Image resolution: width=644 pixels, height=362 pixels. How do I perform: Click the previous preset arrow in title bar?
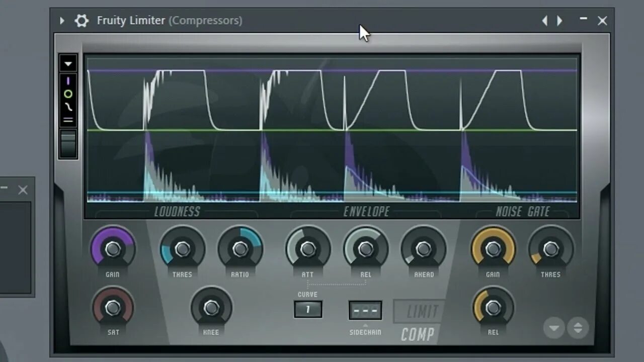[545, 21]
